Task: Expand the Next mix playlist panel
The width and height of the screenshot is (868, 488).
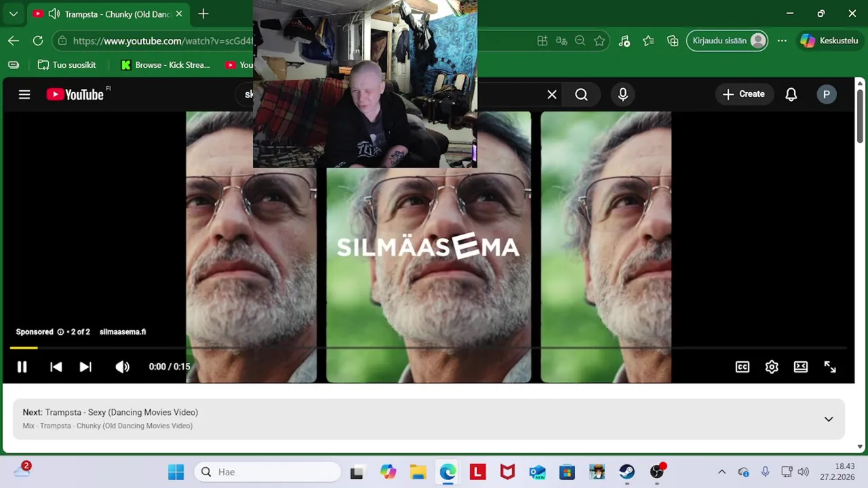Action: pyautogui.click(x=828, y=419)
